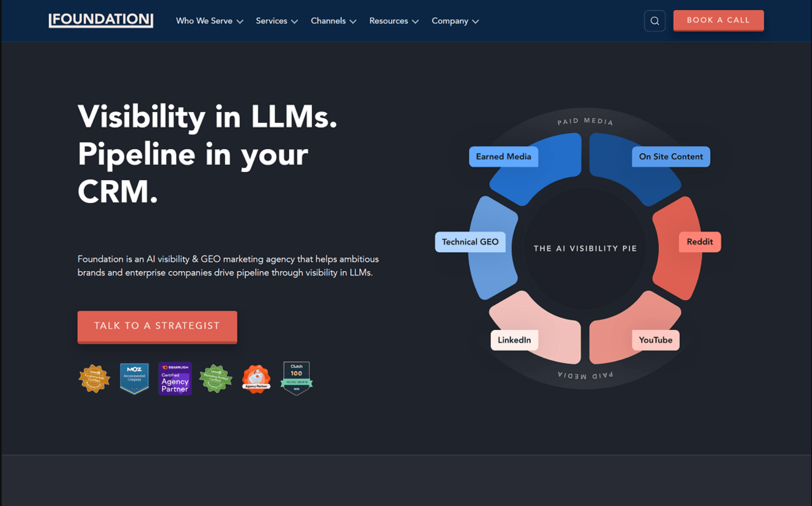Image resolution: width=812 pixels, height=506 pixels.
Task: Click the Reddit pie segment label
Action: pyautogui.click(x=700, y=242)
